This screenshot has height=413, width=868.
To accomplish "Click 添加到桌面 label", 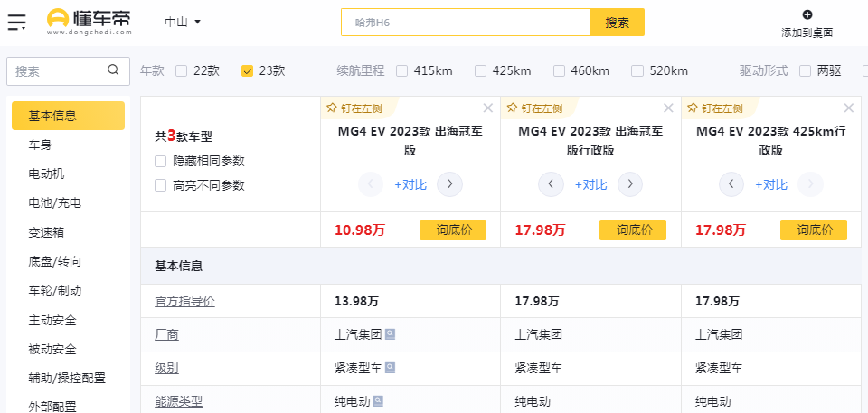I will click(807, 33).
